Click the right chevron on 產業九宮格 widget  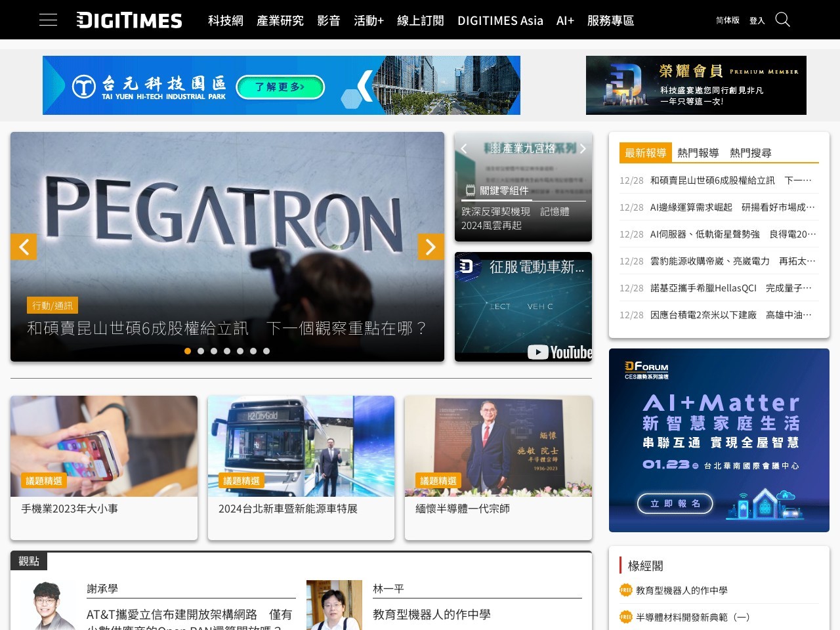(x=583, y=148)
